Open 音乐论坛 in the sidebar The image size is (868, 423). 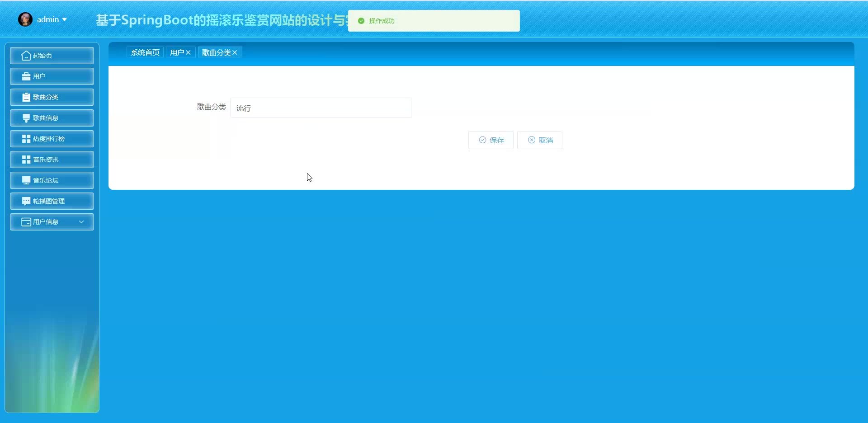tap(52, 180)
